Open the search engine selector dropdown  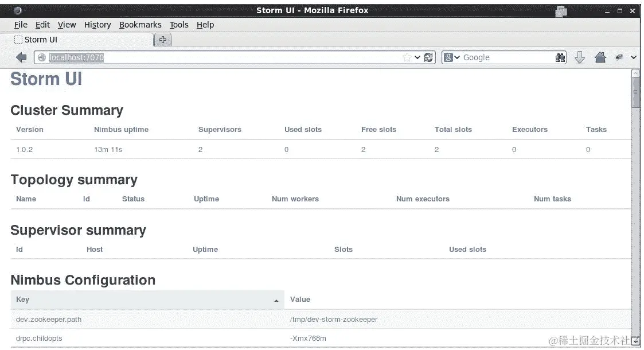click(452, 57)
